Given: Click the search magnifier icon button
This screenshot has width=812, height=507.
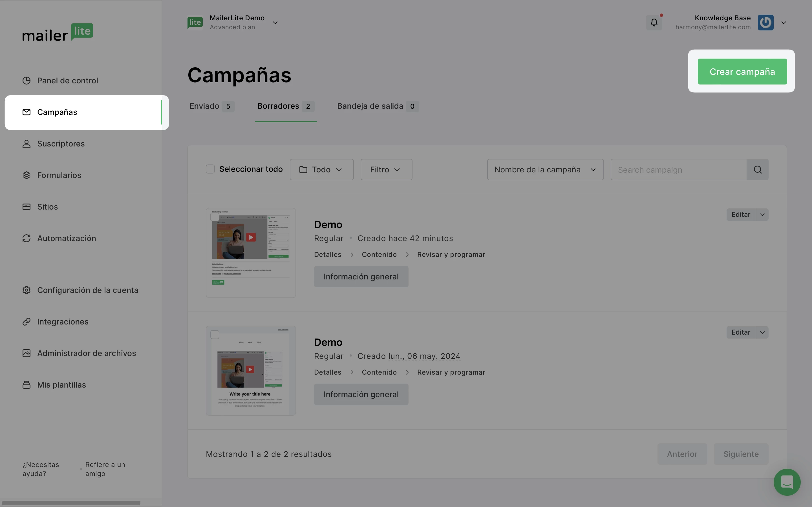Looking at the screenshot, I should (757, 170).
